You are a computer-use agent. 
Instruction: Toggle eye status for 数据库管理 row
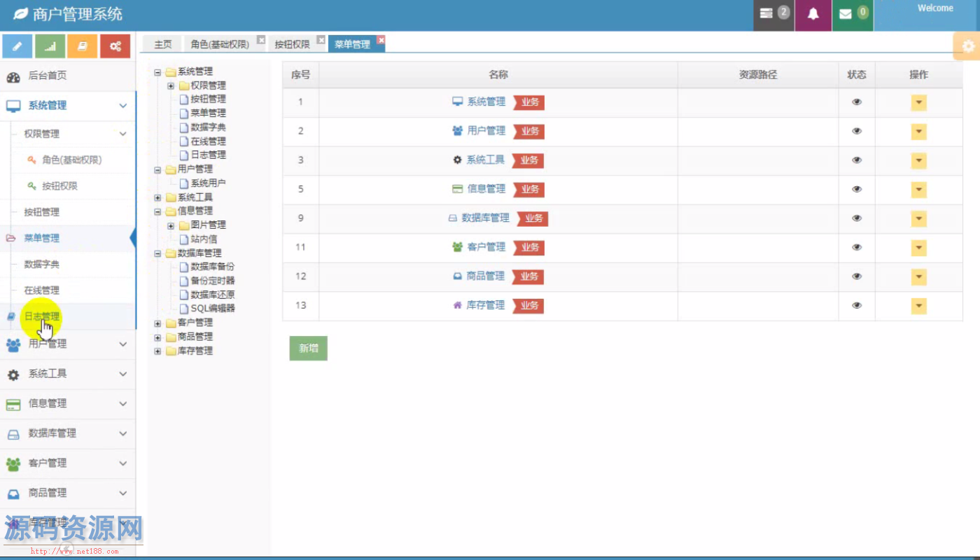pos(857,218)
